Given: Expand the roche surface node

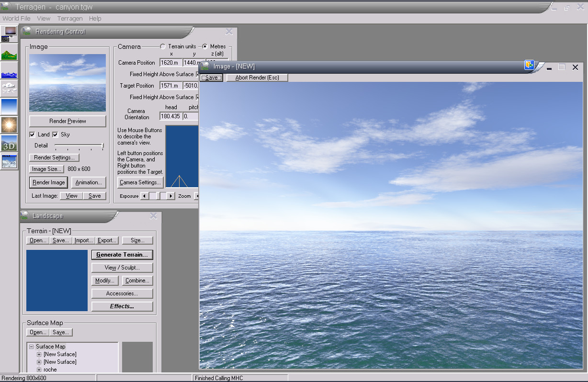Looking at the screenshot, I should (x=39, y=370).
